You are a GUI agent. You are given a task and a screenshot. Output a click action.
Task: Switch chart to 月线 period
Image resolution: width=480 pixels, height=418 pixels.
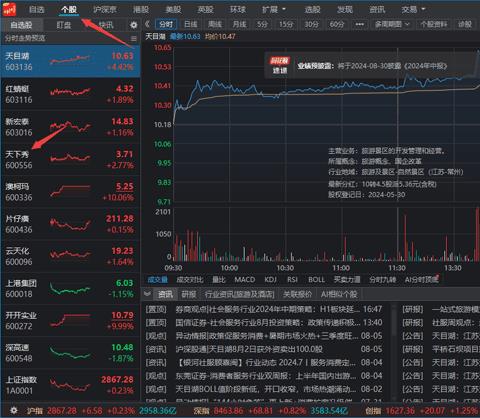click(239, 24)
